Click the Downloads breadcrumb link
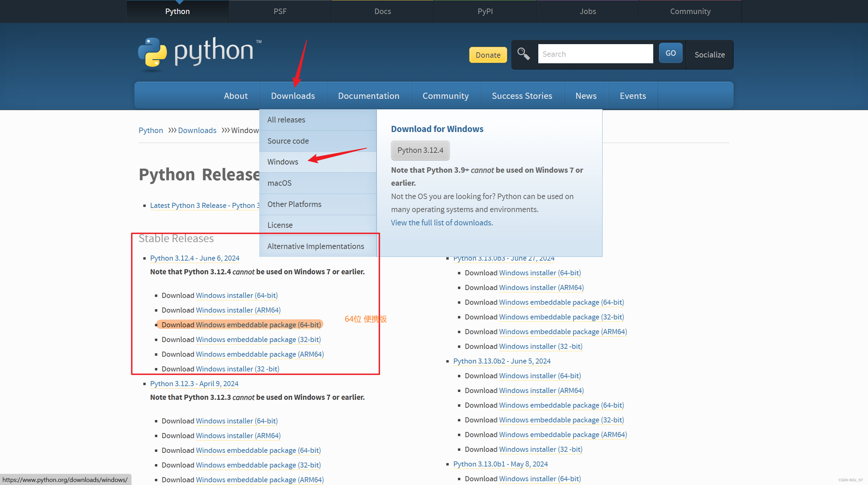This screenshot has width=868, height=485. tap(197, 130)
